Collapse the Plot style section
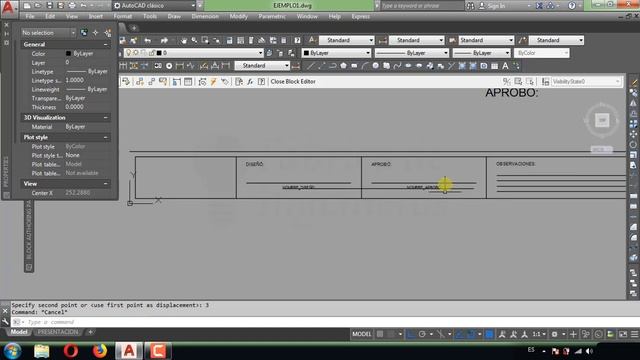This screenshot has height=360, width=640. click(x=106, y=138)
